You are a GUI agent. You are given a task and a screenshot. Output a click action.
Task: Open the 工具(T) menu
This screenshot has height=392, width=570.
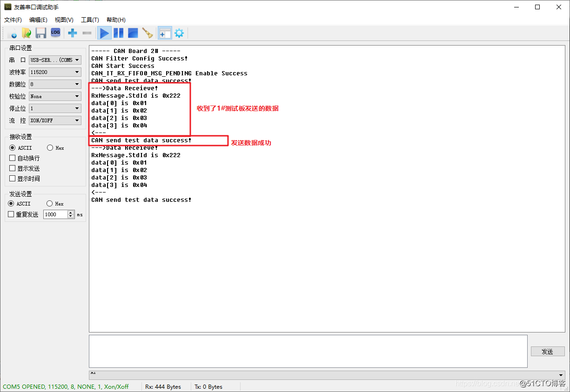coord(90,20)
